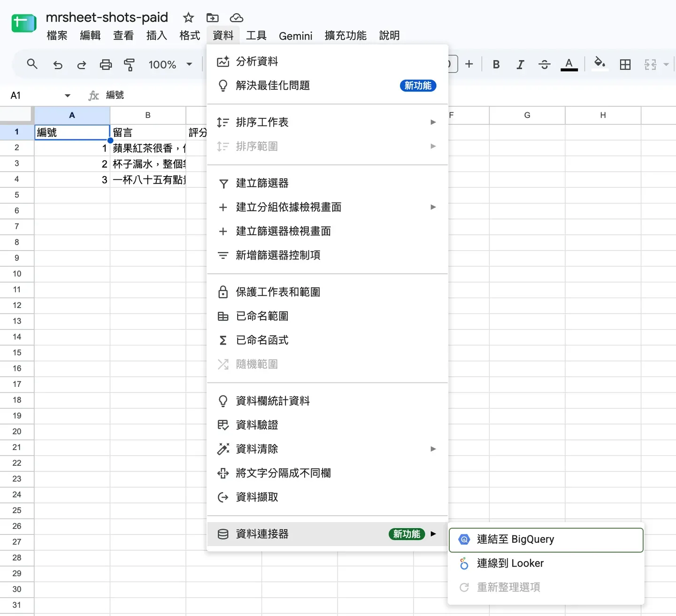Expand the merge cells dropdown arrow
The height and width of the screenshot is (616, 676).
coord(666,64)
